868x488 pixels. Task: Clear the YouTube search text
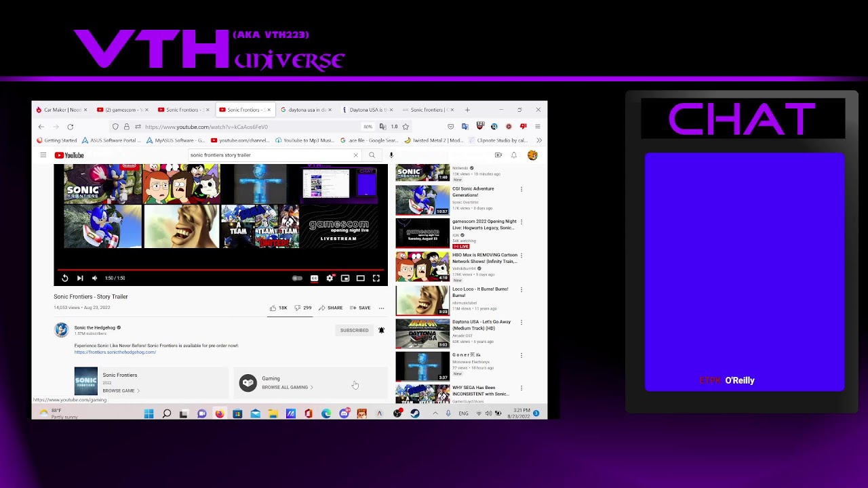(x=355, y=155)
